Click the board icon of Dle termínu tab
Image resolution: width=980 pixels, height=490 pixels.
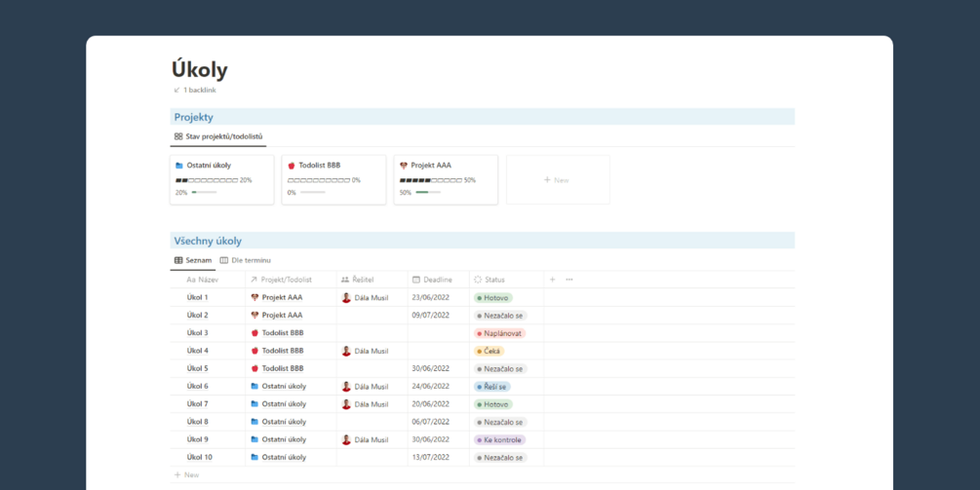pyautogui.click(x=223, y=260)
